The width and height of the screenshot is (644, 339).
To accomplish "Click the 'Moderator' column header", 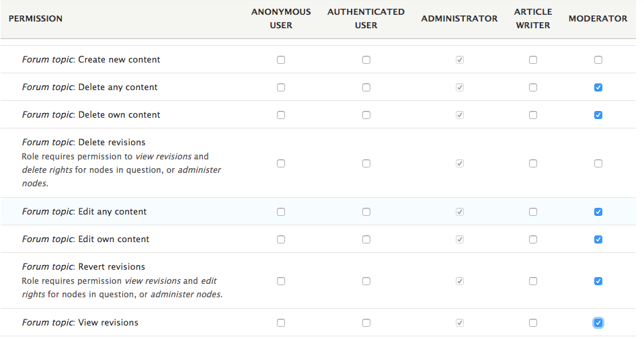I will (x=598, y=18).
